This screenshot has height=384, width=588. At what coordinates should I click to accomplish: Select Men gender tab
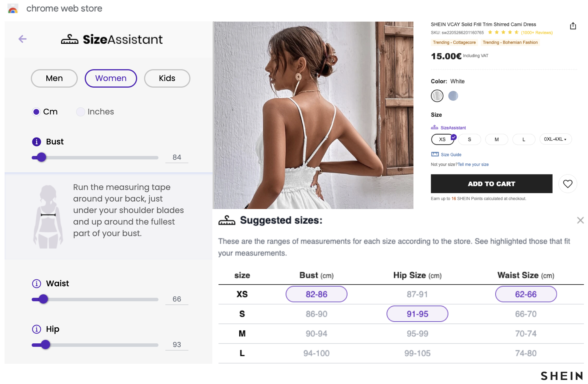tap(54, 78)
